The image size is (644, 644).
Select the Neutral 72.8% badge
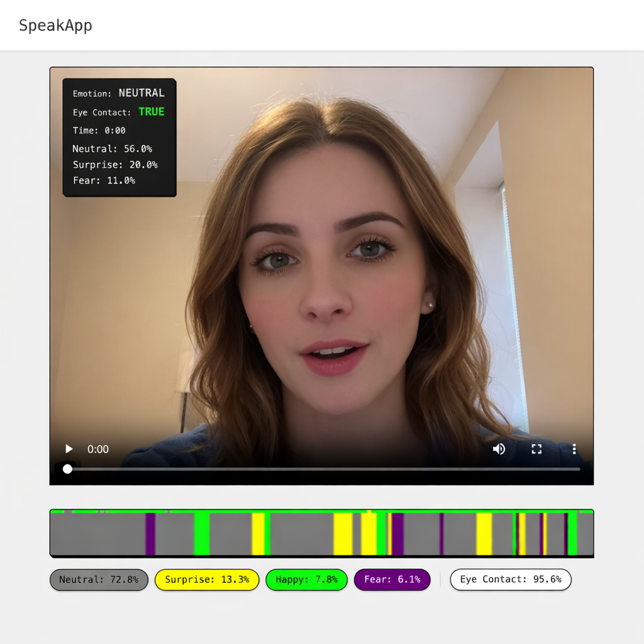tap(99, 579)
